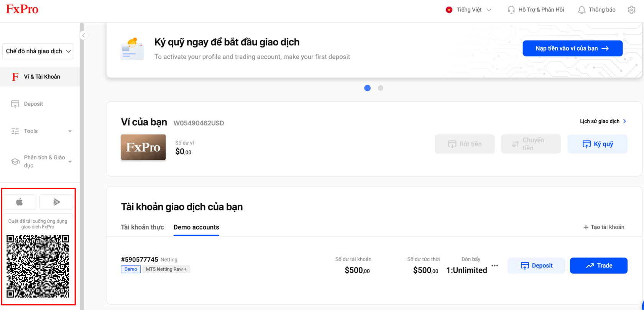Click the Demo badge
644x310 pixels.
click(131, 269)
